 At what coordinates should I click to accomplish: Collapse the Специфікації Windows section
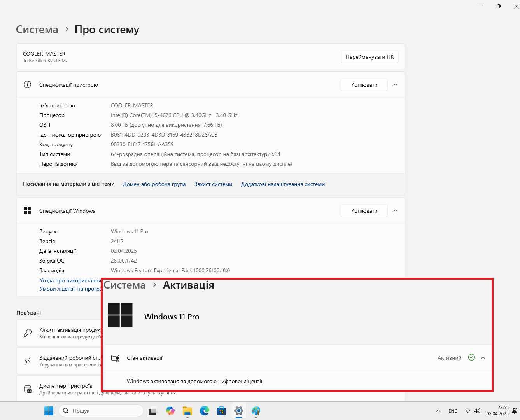pyautogui.click(x=396, y=211)
